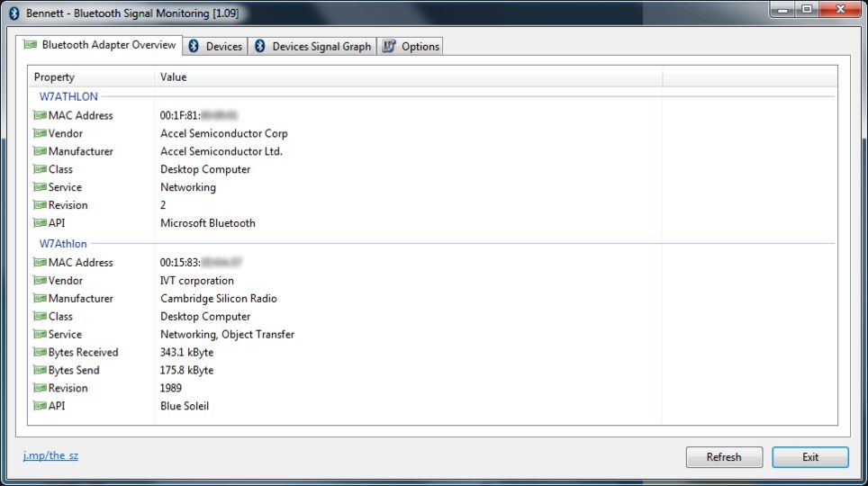Image resolution: width=868 pixels, height=486 pixels.
Task: Click the icon next to the IVT corporation Vendor row
Action: pyautogui.click(x=40, y=281)
